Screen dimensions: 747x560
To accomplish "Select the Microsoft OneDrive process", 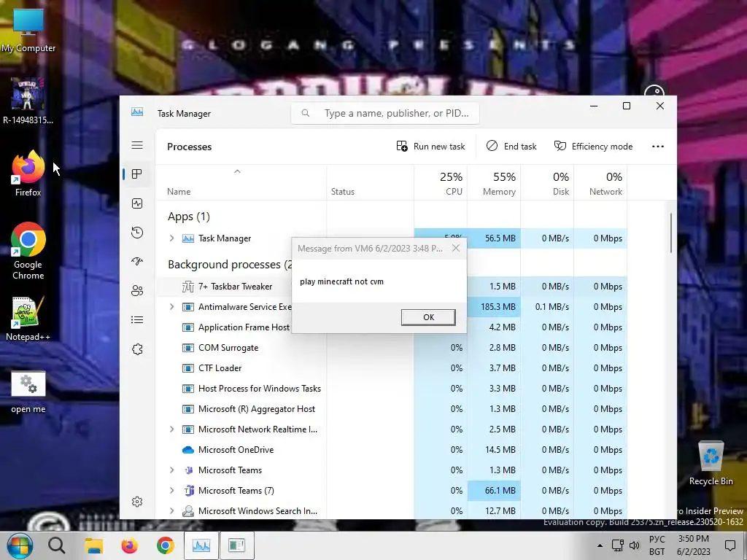I will [x=236, y=449].
